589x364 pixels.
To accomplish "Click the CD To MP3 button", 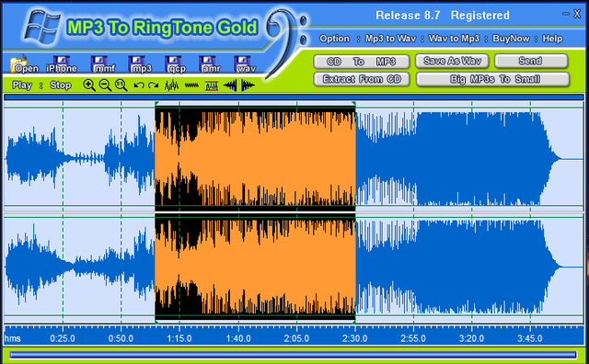I will (362, 62).
